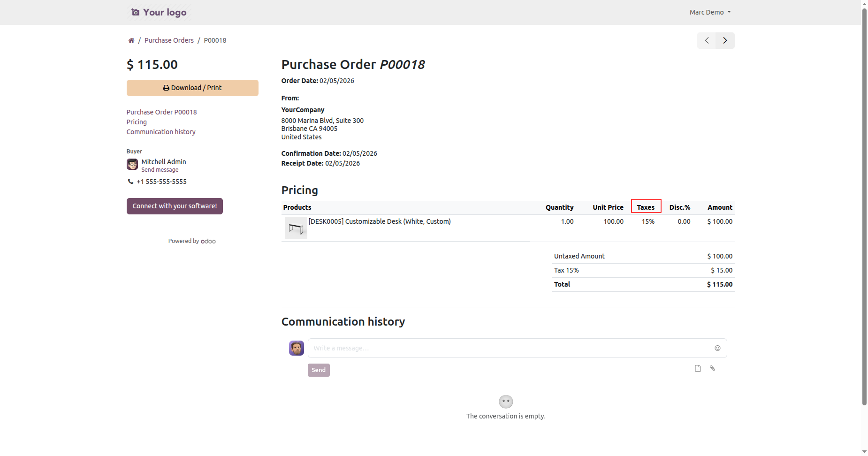This screenshot has height=456, width=868.
Task: Click Purchase Orders breadcrumb link
Action: pos(169,40)
